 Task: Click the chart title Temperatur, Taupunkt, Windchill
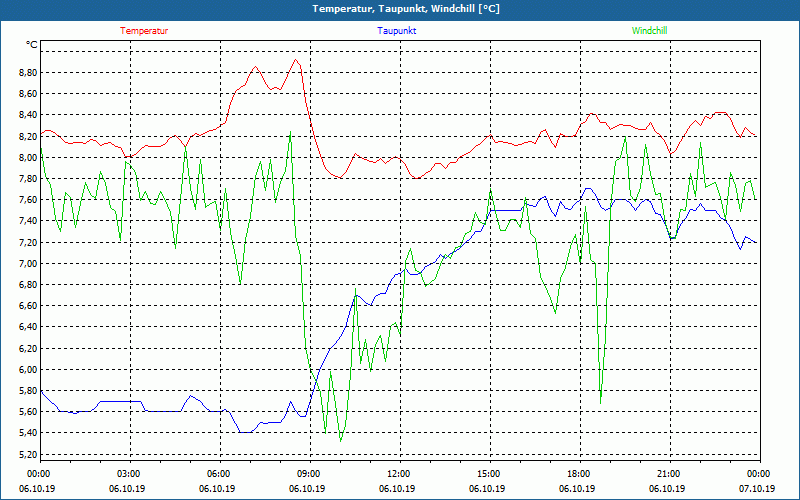pyautogui.click(x=406, y=9)
